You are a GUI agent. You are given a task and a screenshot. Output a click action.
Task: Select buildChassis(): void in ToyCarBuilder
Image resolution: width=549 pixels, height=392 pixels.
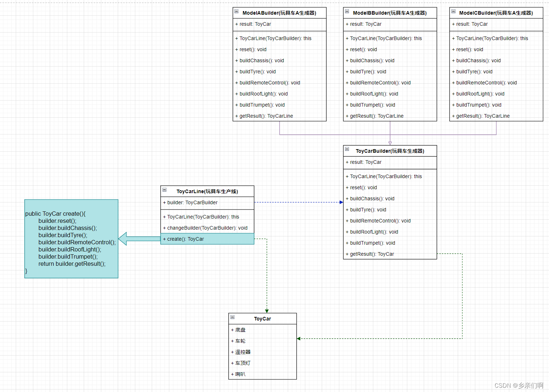[x=390, y=199]
